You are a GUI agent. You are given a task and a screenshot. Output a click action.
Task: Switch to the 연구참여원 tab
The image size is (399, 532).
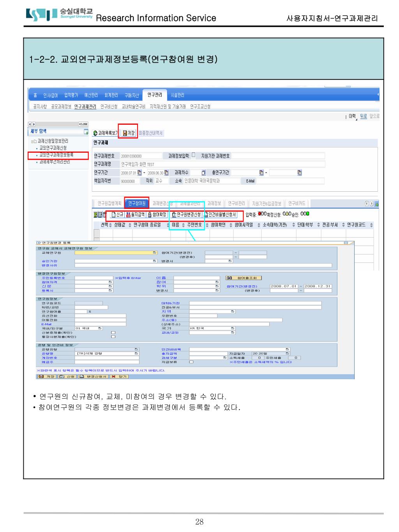pyautogui.click(x=137, y=203)
